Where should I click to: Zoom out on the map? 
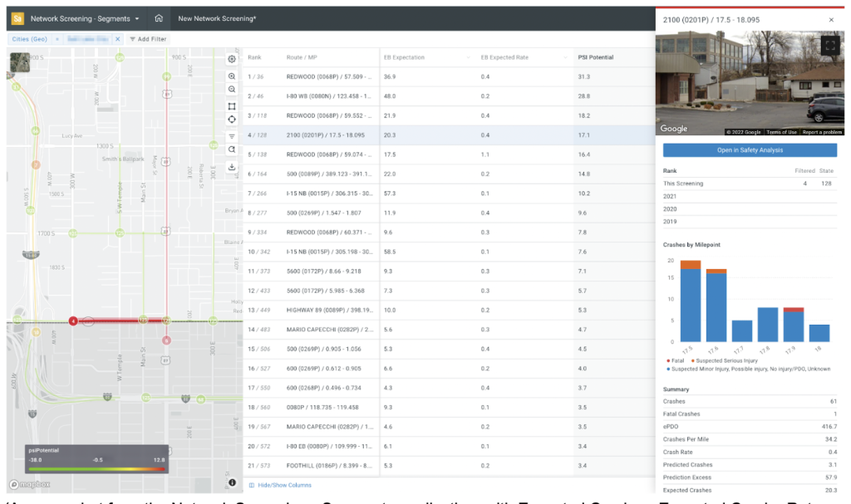(232, 90)
